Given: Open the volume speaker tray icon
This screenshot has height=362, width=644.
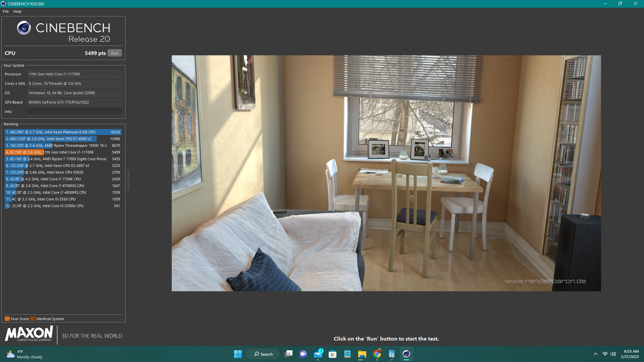Looking at the screenshot, I should click(x=613, y=354).
